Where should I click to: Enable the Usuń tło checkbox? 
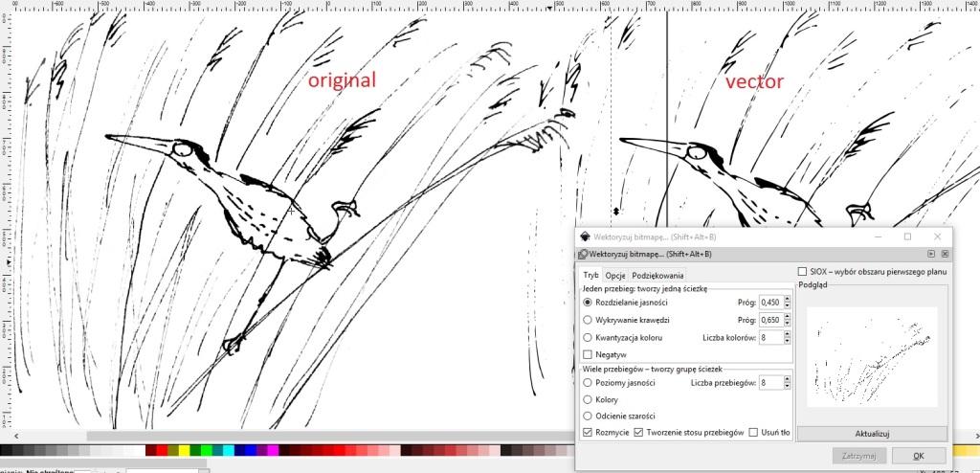753,433
